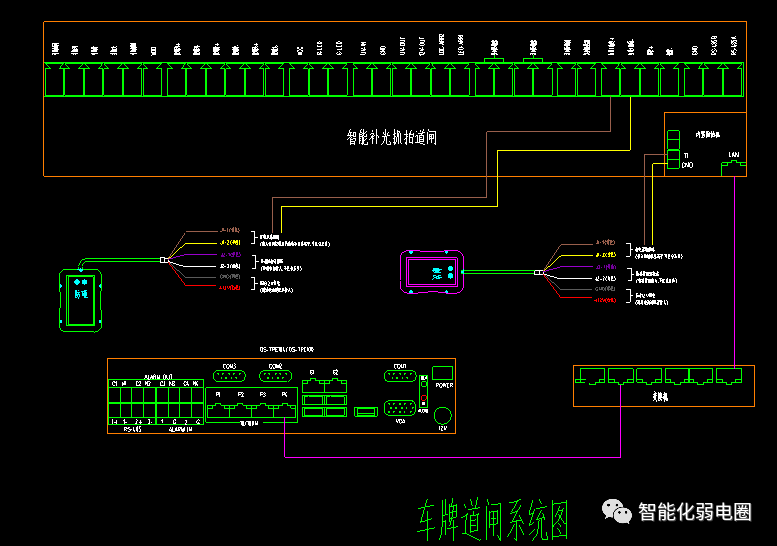Click the ALARM IN label
This screenshot has width=777, height=546.
(180, 429)
